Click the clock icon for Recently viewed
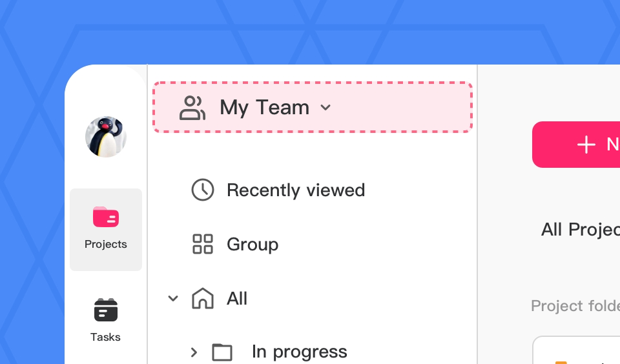 coord(203,190)
